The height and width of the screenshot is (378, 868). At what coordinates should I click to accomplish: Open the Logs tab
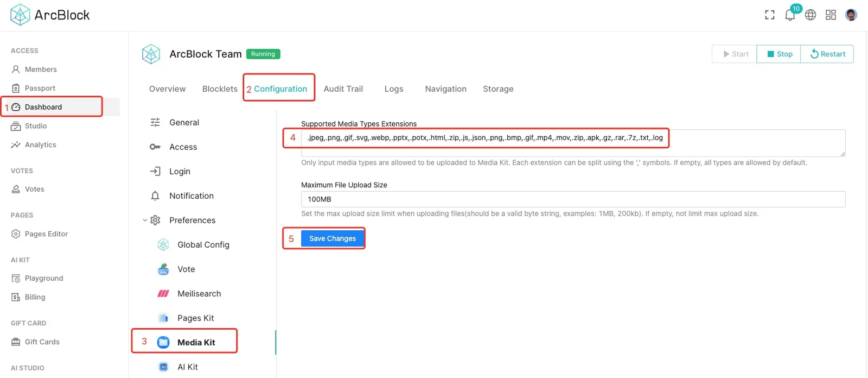[x=394, y=89]
